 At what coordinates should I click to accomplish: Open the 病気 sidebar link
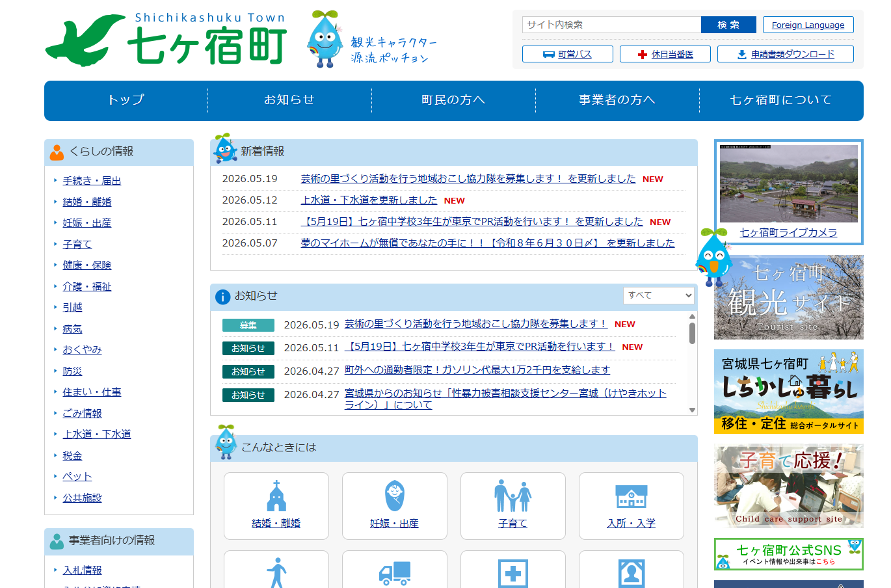point(72,329)
